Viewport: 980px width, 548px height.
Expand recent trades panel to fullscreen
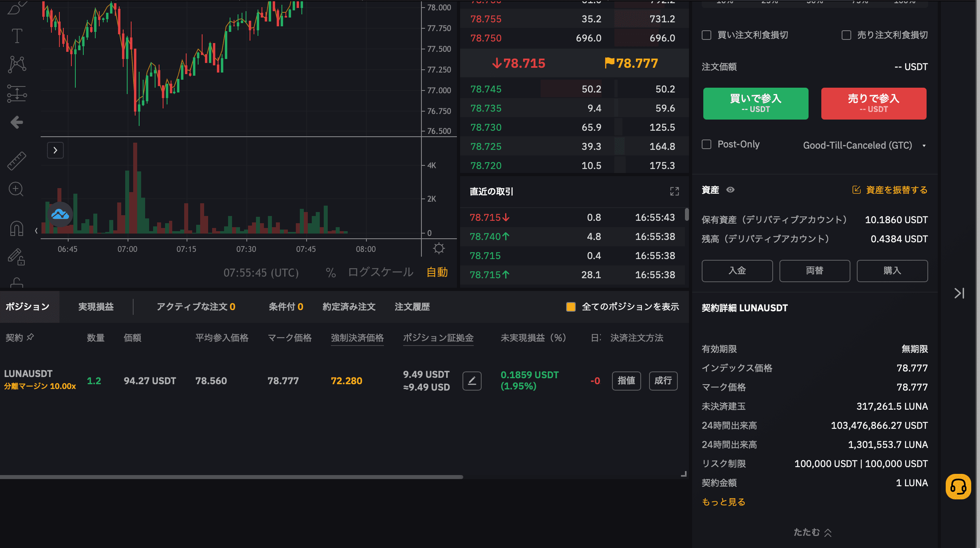click(x=674, y=192)
